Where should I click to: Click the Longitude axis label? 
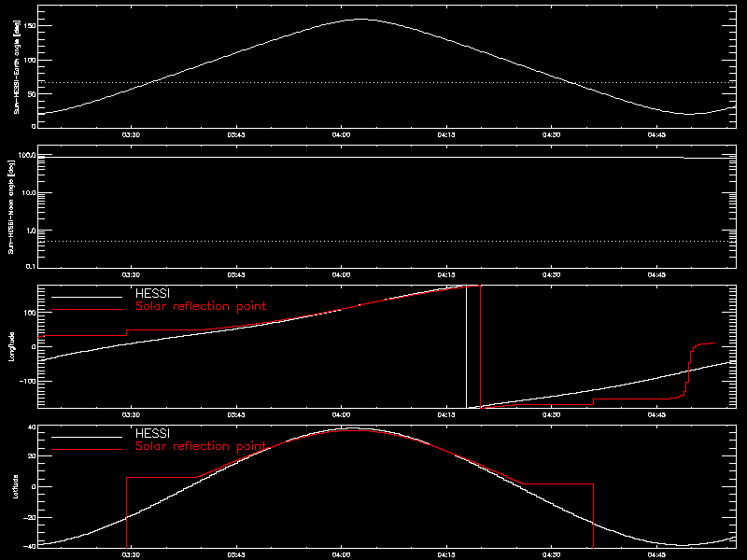12,346
